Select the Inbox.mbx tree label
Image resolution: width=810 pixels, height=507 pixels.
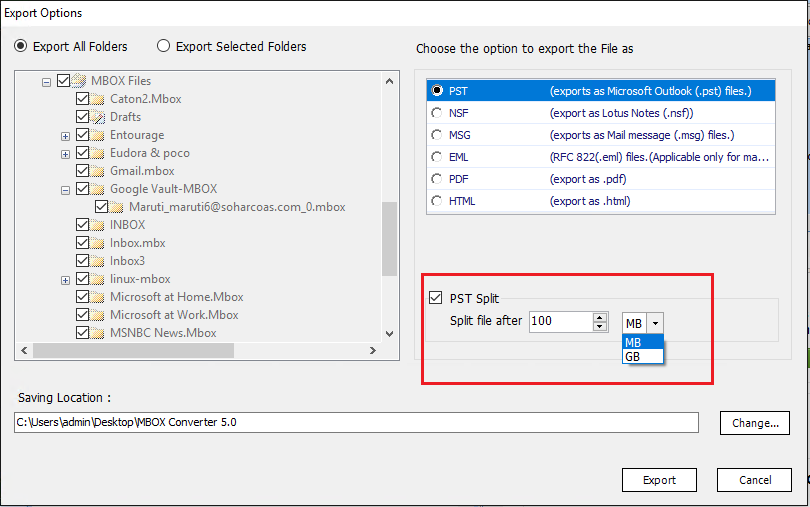137,243
